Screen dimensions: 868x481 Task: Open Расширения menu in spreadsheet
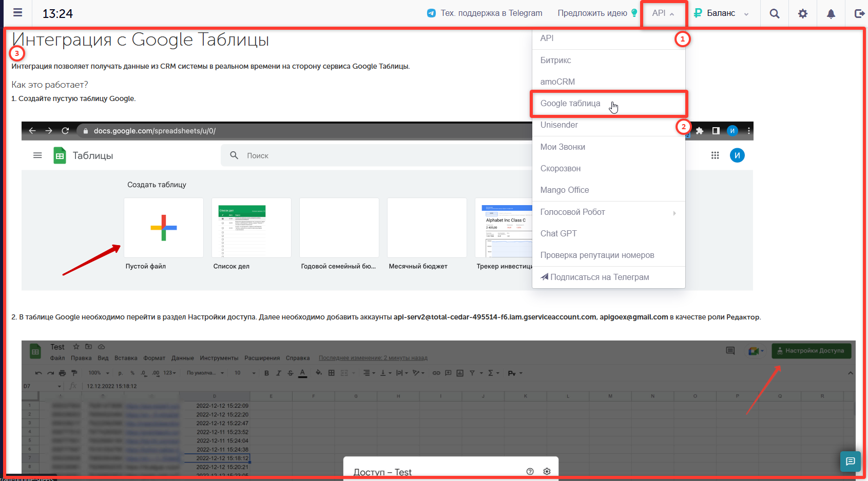(x=262, y=358)
